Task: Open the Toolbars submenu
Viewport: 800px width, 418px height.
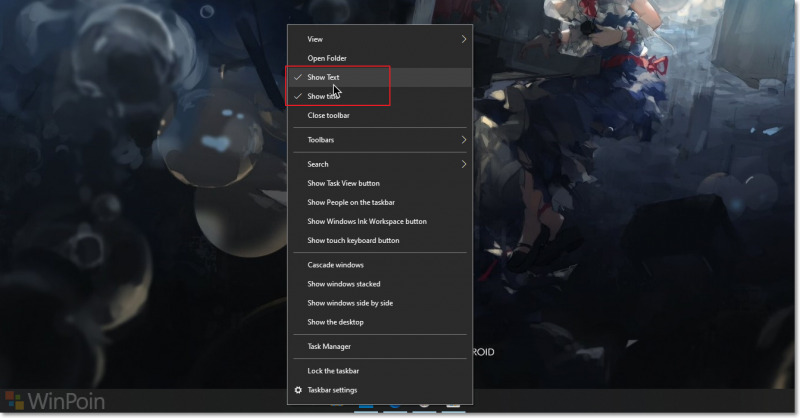Action: (380, 140)
